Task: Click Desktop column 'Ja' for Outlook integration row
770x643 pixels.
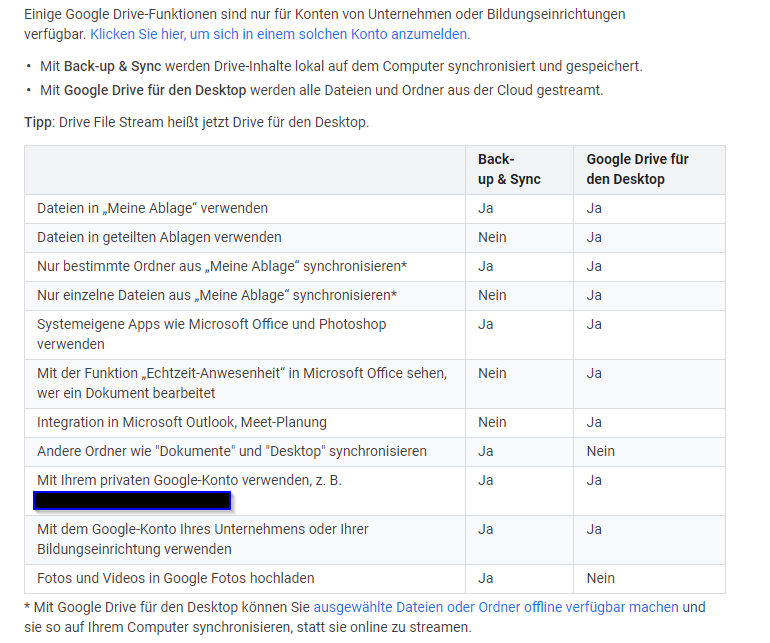Action: click(594, 422)
